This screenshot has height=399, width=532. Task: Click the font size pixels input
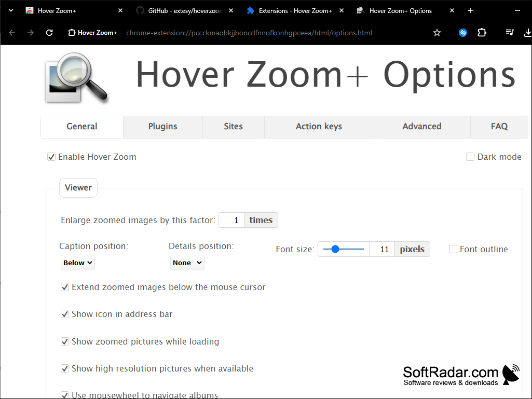pos(382,250)
